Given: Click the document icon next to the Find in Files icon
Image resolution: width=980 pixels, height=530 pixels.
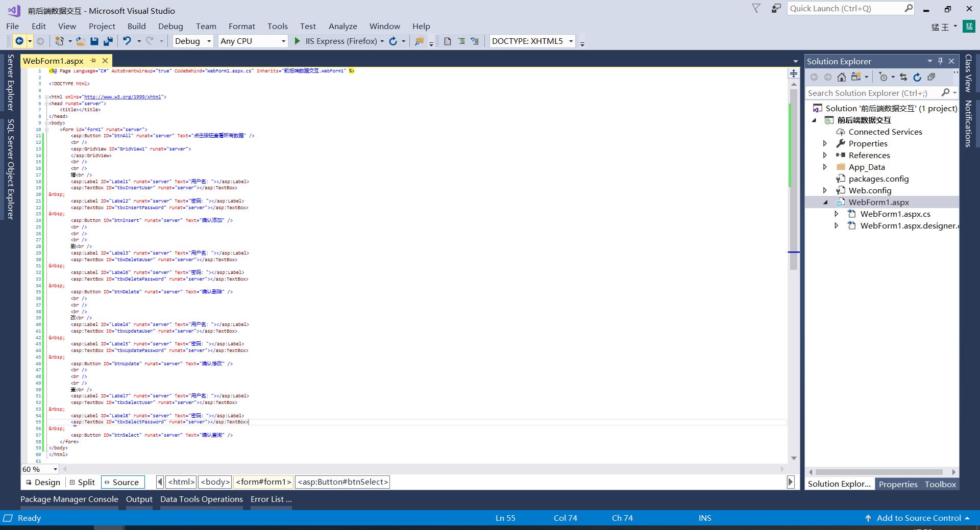Looking at the screenshot, I should [448, 41].
